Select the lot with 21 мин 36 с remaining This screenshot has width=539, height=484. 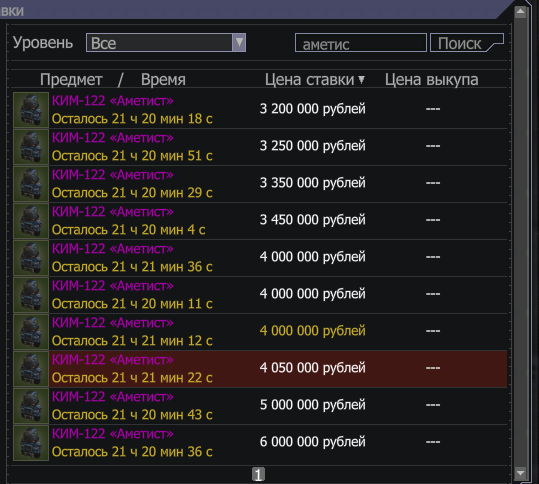click(x=260, y=258)
